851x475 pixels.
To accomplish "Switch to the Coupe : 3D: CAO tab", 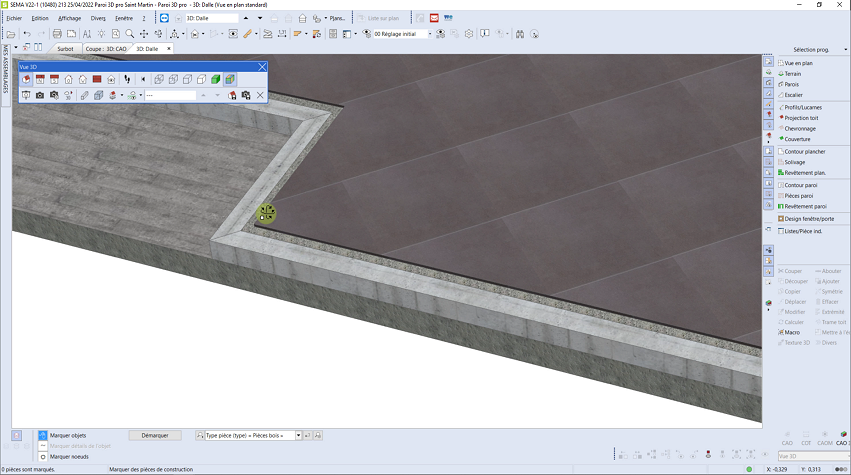I will (x=105, y=48).
